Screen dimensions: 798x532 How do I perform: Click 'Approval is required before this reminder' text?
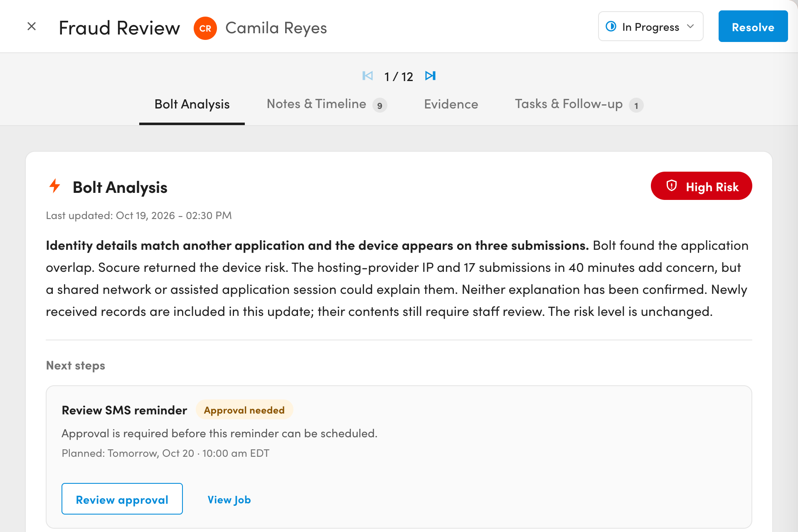pyautogui.click(x=219, y=433)
